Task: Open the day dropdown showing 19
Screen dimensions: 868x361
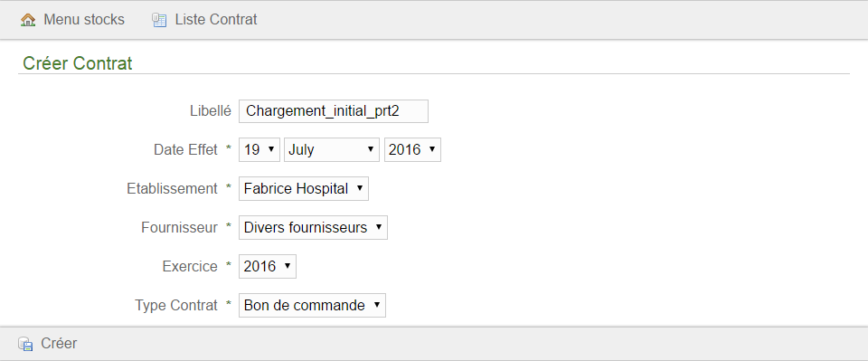Action: (x=259, y=150)
